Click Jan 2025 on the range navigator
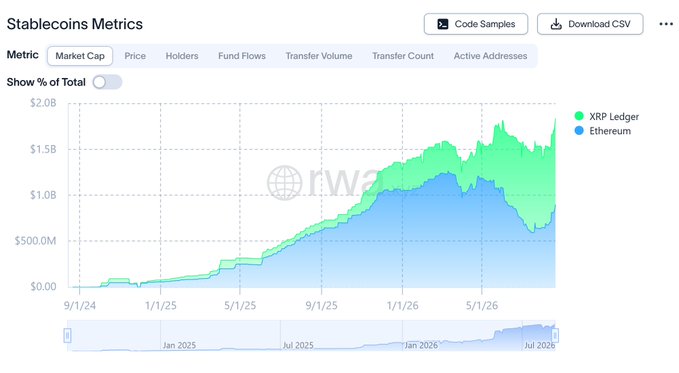The image size is (679, 373). click(179, 345)
